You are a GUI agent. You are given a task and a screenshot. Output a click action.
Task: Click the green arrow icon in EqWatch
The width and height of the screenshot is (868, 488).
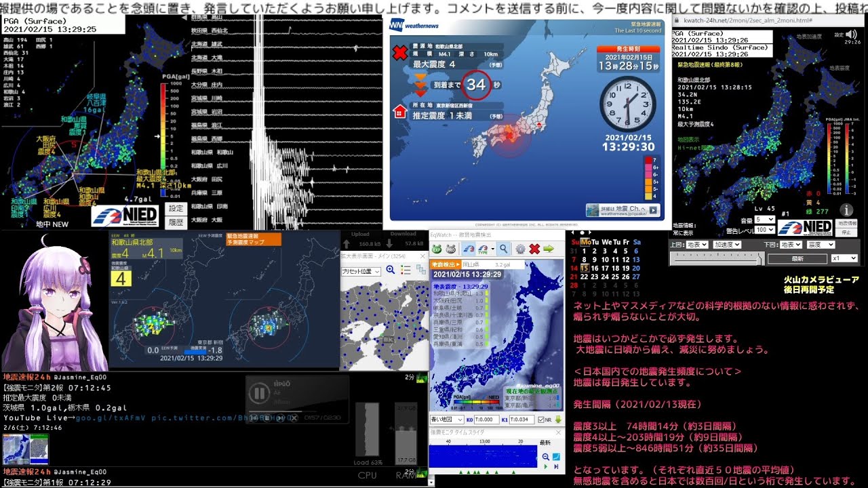point(549,249)
